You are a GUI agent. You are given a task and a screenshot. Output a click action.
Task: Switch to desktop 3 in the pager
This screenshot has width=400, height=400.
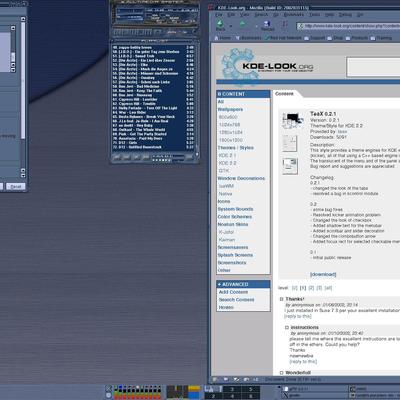point(232,389)
